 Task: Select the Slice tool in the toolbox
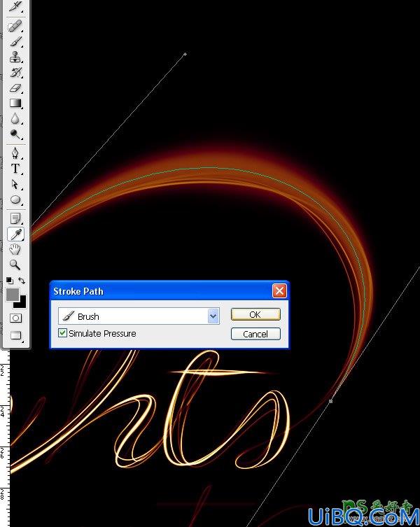point(15,6)
